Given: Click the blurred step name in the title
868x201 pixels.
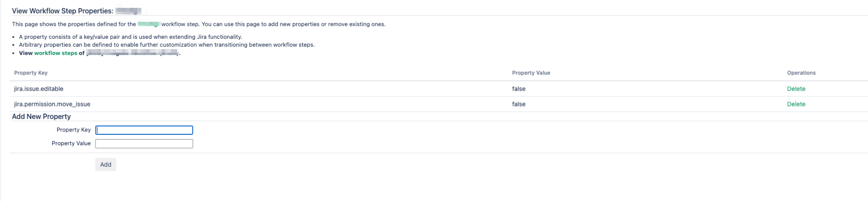Looking at the screenshot, I should pyautogui.click(x=129, y=11).
